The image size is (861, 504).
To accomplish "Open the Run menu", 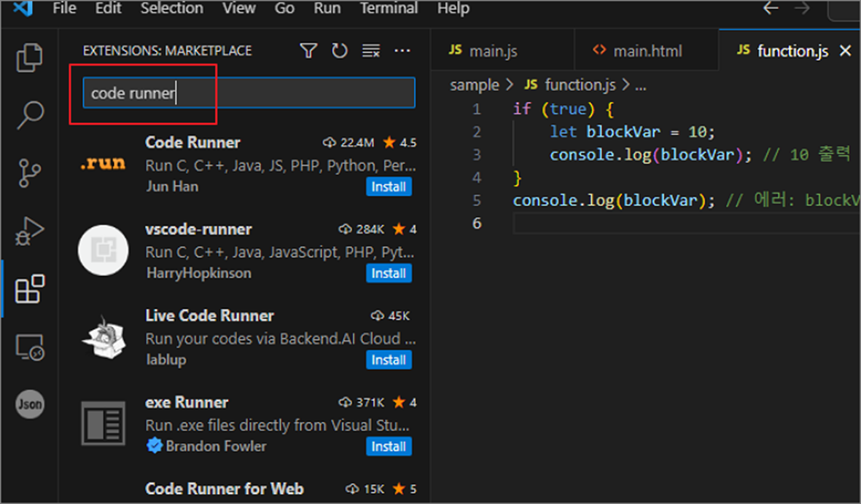I will tap(327, 8).
